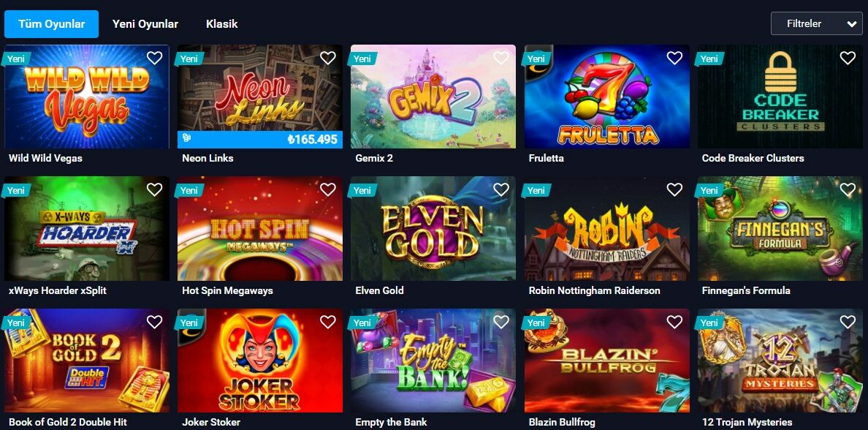Favorite Code Breaker Clusters with heart icon

tap(848, 58)
